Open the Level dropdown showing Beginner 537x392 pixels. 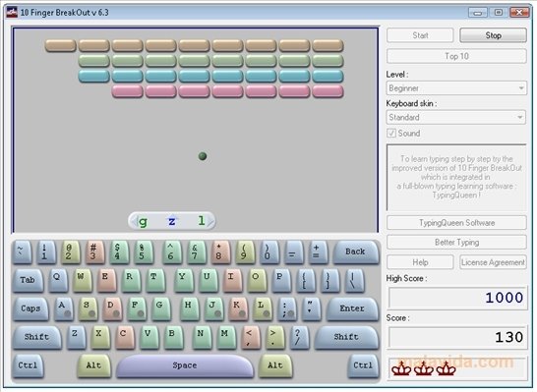(456, 88)
